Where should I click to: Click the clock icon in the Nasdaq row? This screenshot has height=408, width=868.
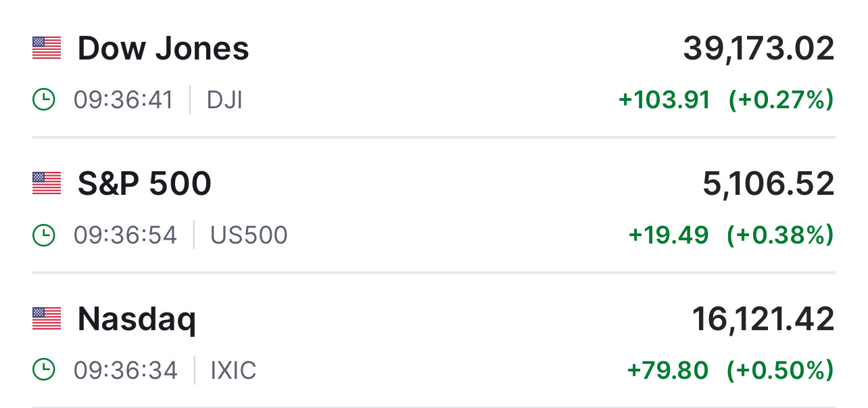[x=44, y=370]
